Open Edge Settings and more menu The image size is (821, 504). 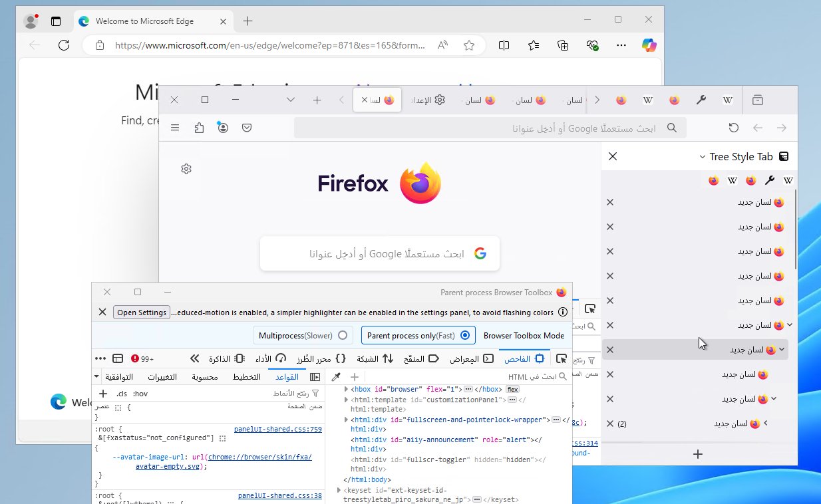pyautogui.click(x=621, y=45)
